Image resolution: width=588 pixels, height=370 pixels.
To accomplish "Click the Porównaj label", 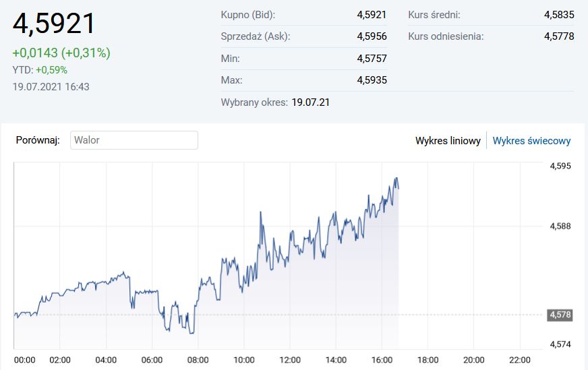I will coord(38,140).
